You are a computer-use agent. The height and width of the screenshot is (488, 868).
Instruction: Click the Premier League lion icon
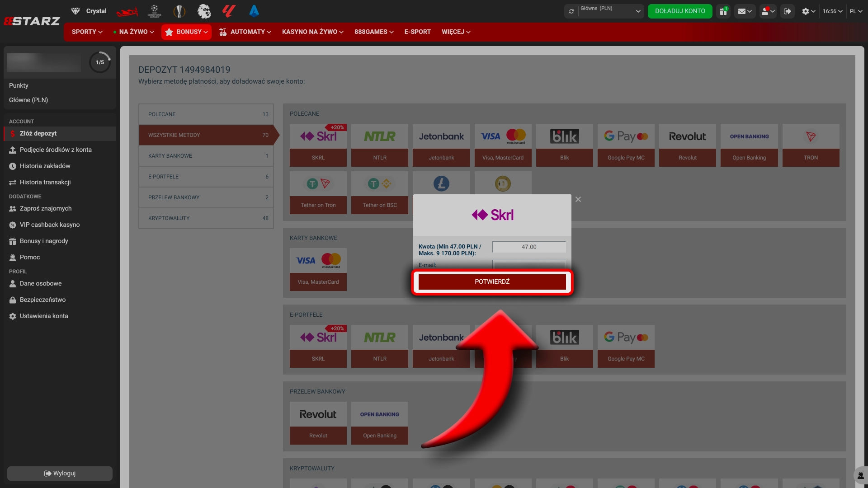tap(204, 11)
